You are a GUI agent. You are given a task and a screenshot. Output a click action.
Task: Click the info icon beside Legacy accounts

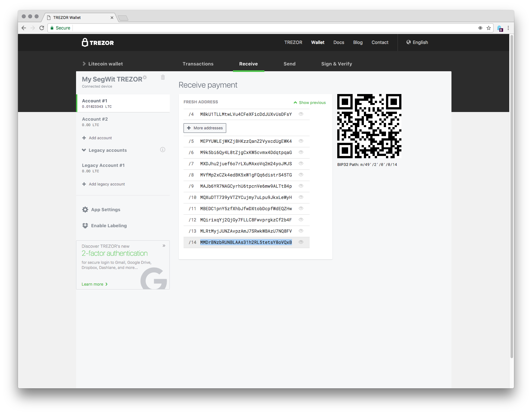[163, 150]
